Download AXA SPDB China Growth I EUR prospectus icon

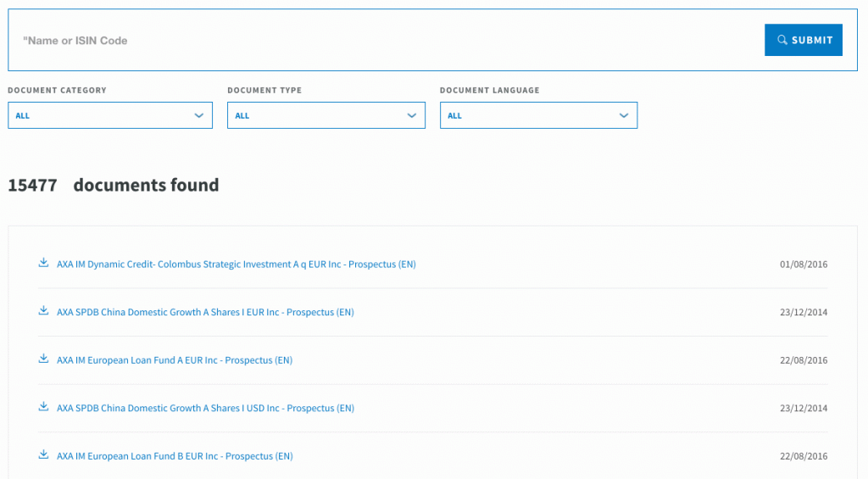click(43, 310)
